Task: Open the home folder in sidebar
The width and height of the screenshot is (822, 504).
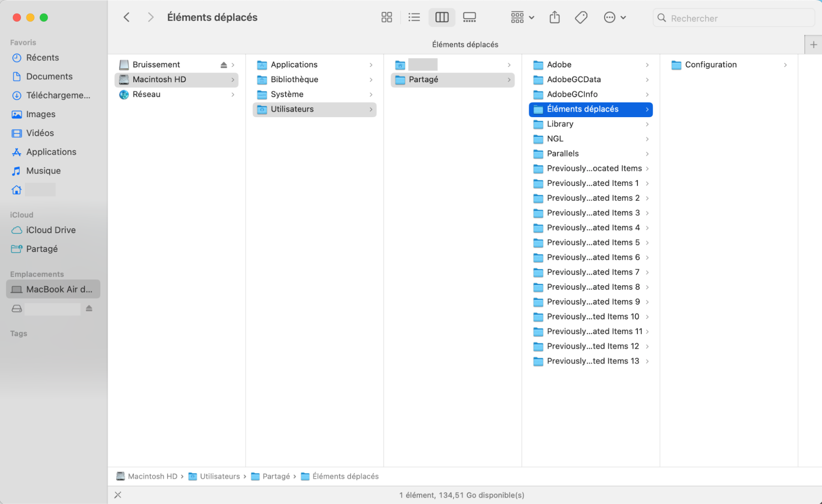Action: pos(34,190)
